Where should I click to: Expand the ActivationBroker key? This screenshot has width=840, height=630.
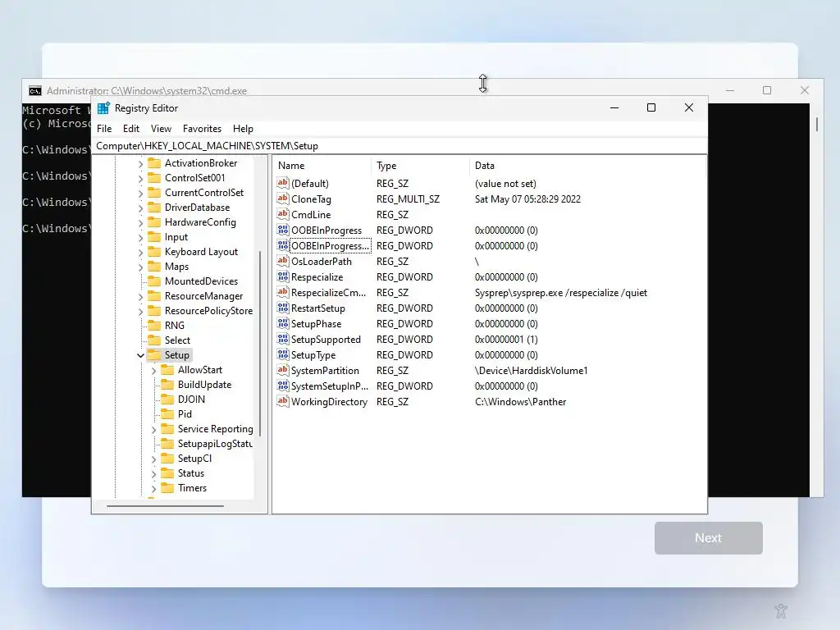pyautogui.click(x=140, y=163)
